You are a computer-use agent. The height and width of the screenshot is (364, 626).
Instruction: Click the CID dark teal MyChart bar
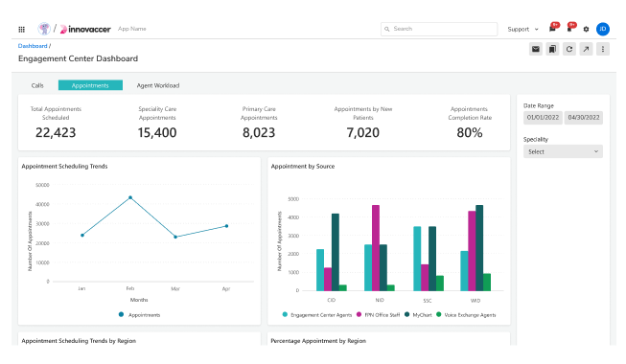[x=336, y=252]
